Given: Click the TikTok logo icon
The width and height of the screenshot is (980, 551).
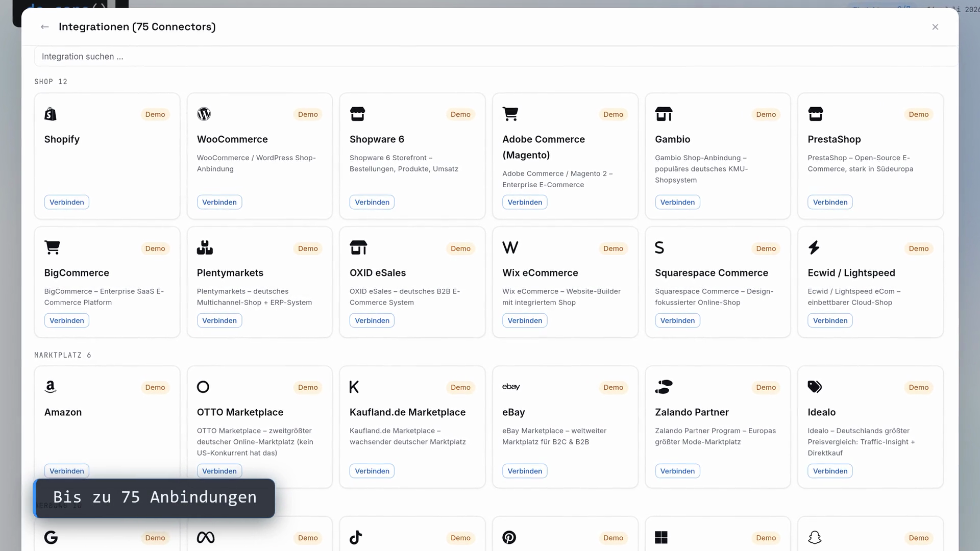Looking at the screenshot, I should pos(356,537).
